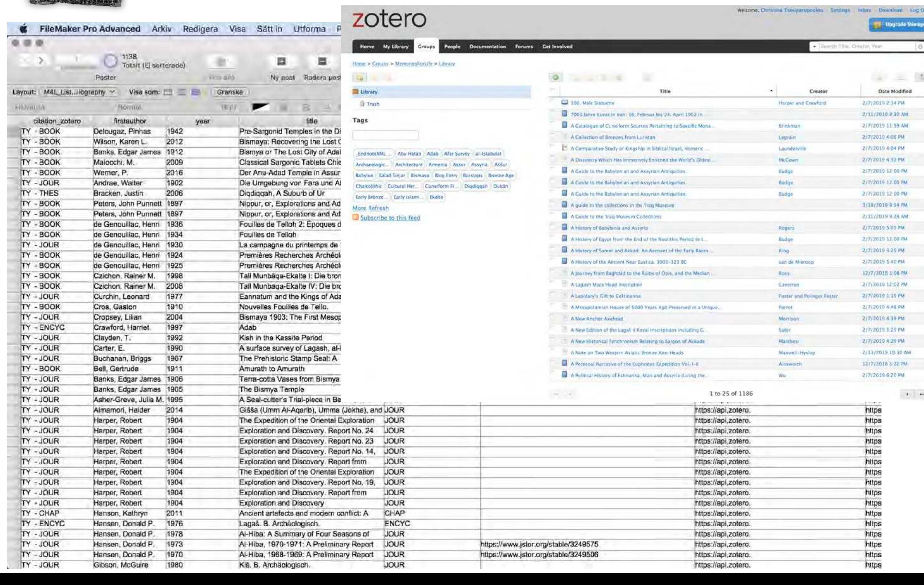Click book icon for A History of Babylonia and Assyria
The height and width of the screenshot is (585, 924).
pyautogui.click(x=564, y=227)
